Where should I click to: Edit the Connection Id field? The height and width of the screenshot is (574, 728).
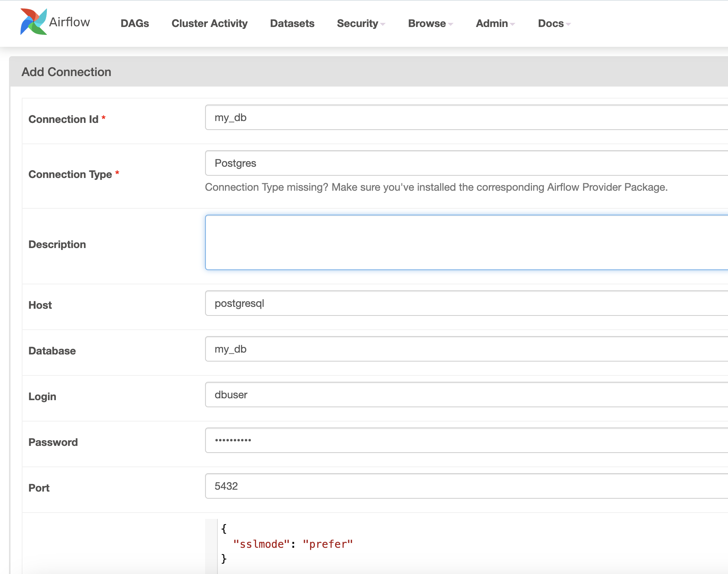pyautogui.click(x=466, y=118)
